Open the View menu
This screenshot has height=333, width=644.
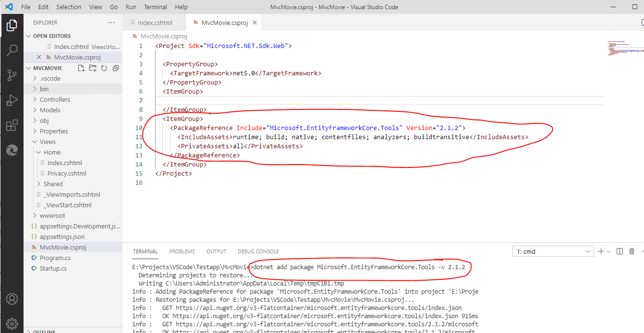click(96, 7)
